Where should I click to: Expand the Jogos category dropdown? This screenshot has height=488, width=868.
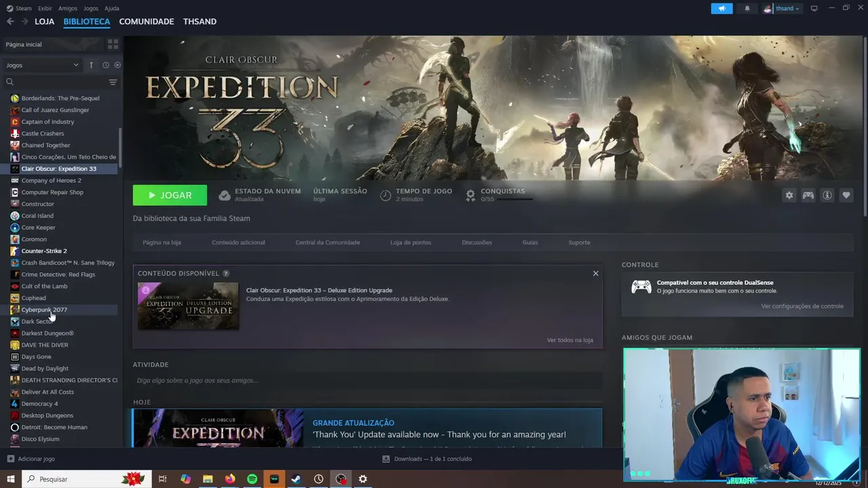[x=43, y=65]
